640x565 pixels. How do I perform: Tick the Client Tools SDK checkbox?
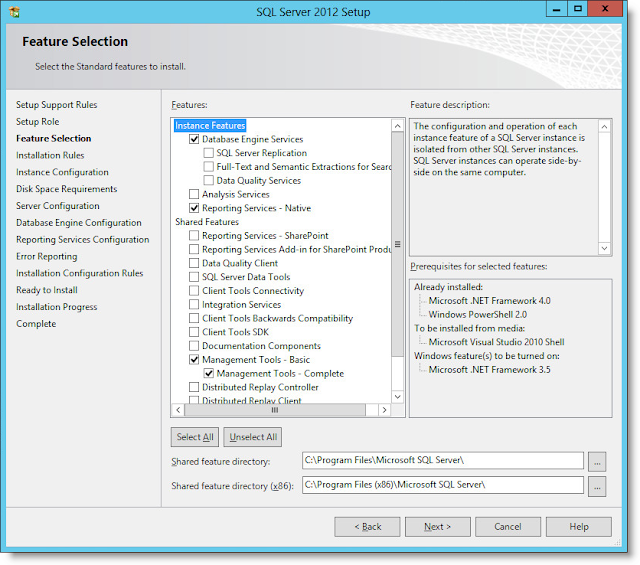click(194, 332)
